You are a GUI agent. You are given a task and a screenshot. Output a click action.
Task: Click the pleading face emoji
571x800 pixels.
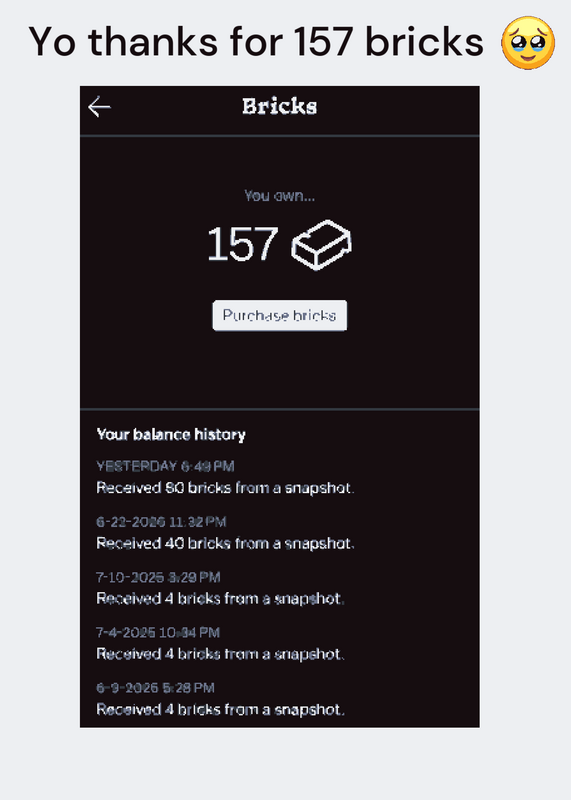click(x=528, y=42)
